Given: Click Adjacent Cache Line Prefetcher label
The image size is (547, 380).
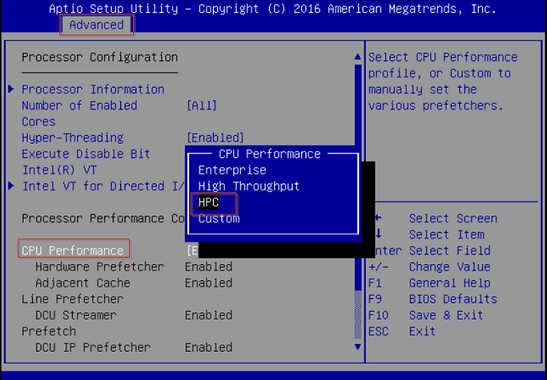Looking at the screenshot, I should click(x=76, y=291).
